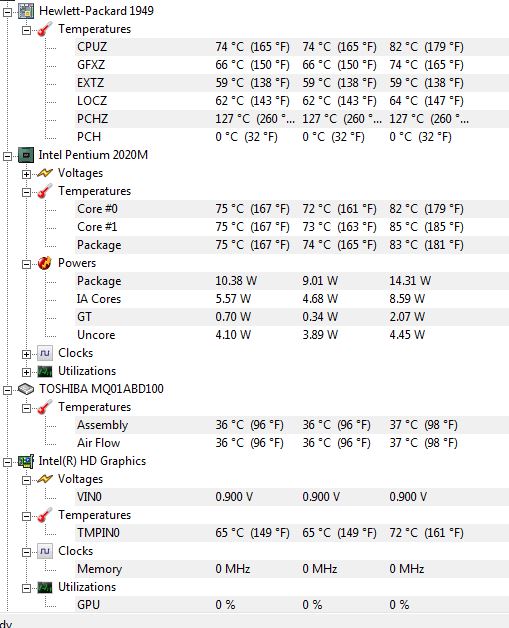Collapse the Powers section
The height and width of the screenshot is (628, 509).
[26, 264]
